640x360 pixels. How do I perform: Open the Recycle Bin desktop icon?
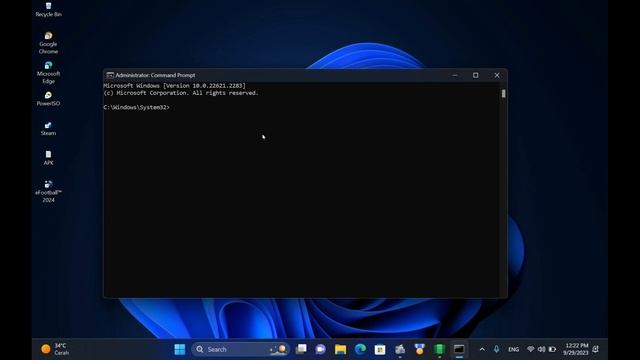point(48,9)
